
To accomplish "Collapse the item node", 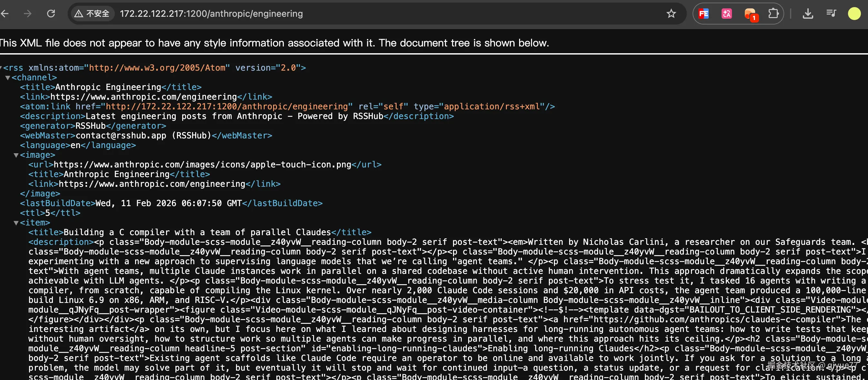I will [x=16, y=223].
